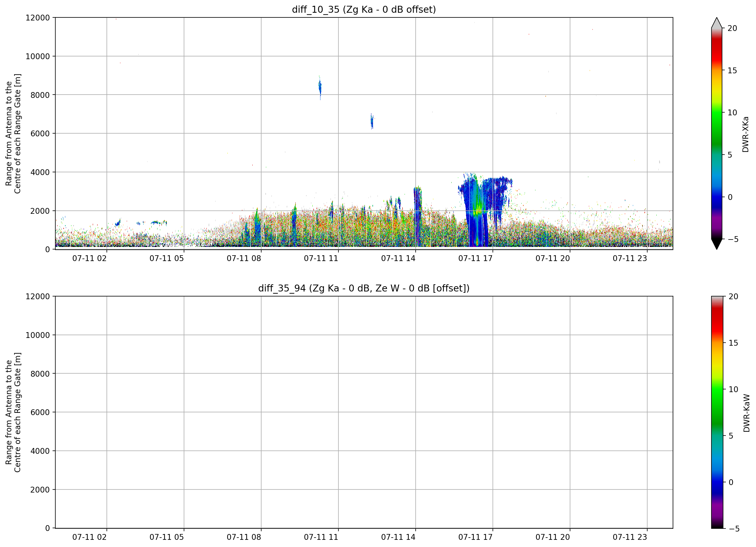This screenshot has width=756, height=547.
Task: Click the '20' tick on the DWR-XKa colorbar
Action: 732,28
